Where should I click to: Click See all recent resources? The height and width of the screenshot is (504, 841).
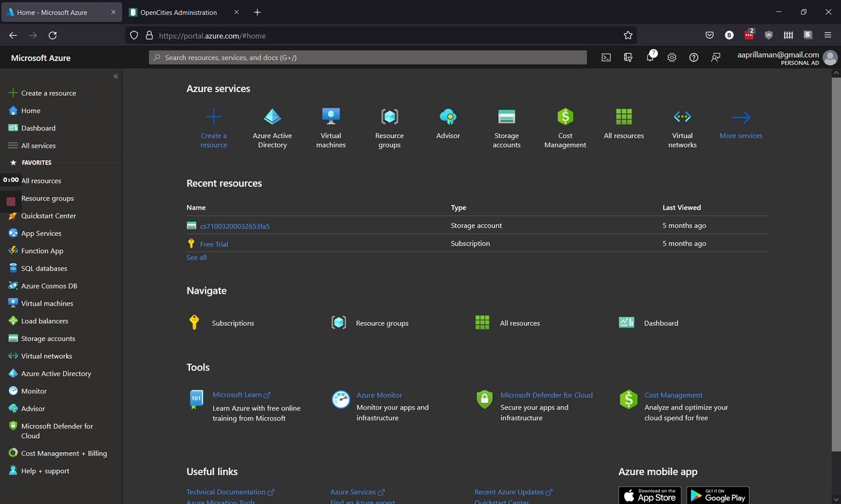click(196, 258)
